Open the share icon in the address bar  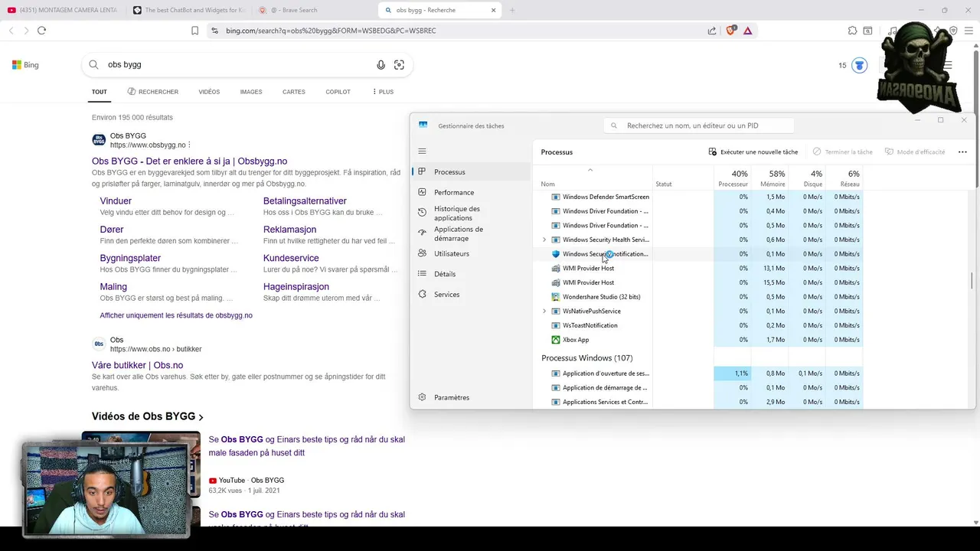pyautogui.click(x=712, y=31)
